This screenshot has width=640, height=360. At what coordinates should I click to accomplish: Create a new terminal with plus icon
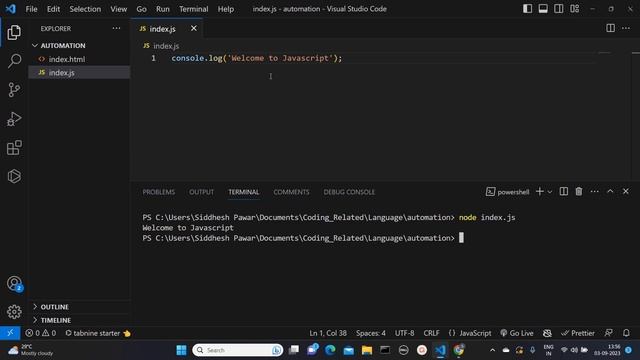[x=540, y=191]
